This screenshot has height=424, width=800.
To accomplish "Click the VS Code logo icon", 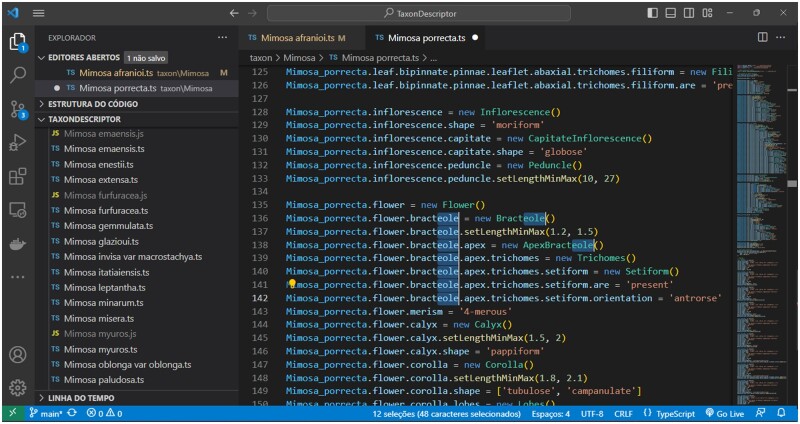I will point(14,13).
